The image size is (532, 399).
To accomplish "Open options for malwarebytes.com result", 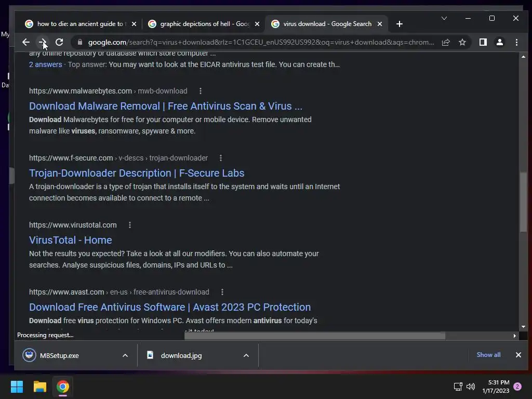I will point(201,91).
